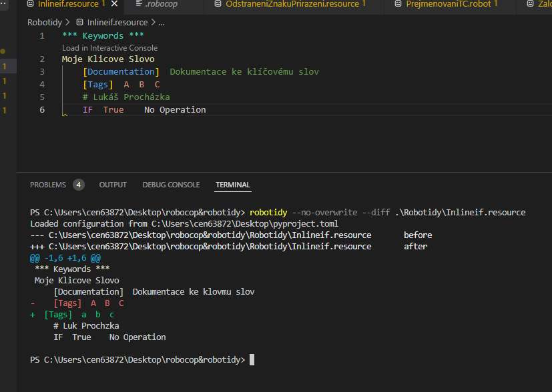
Task: Click the [Documentation] setting in editor
Action: coord(121,72)
